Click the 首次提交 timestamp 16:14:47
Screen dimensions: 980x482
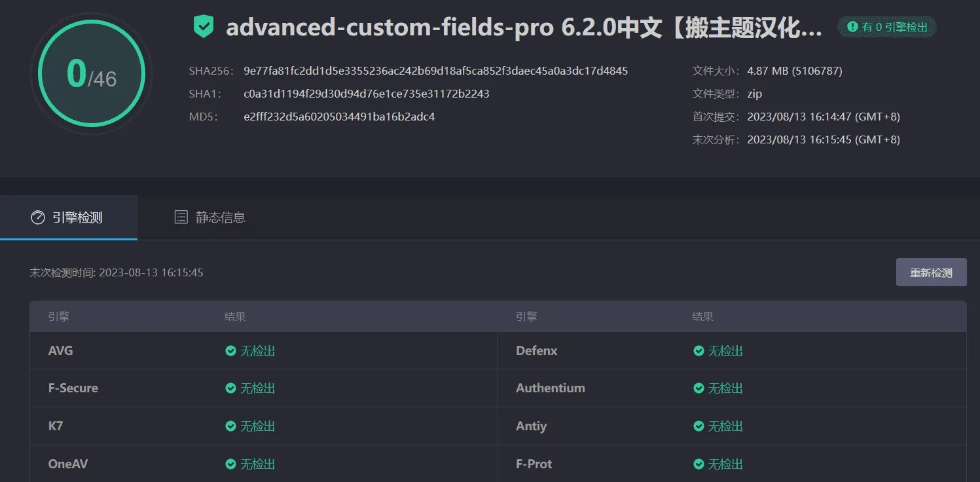pos(824,117)
